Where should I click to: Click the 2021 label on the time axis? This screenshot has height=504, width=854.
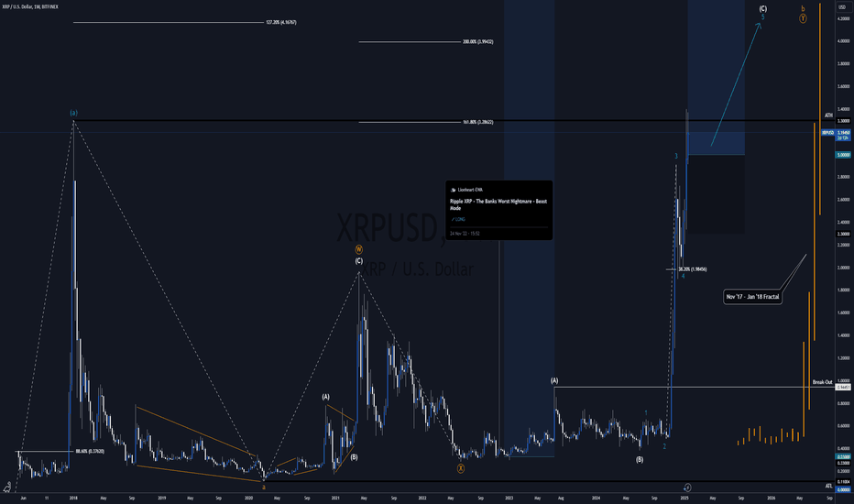point(335,498)
